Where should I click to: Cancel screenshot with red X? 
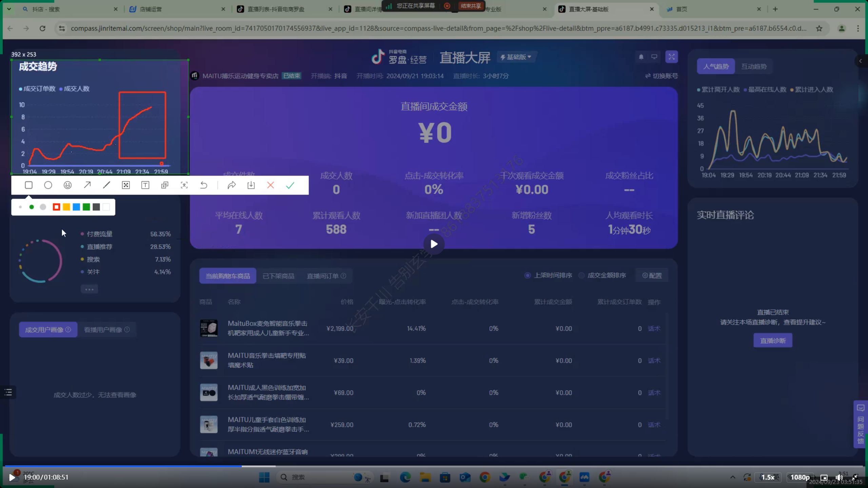[271, 185]
